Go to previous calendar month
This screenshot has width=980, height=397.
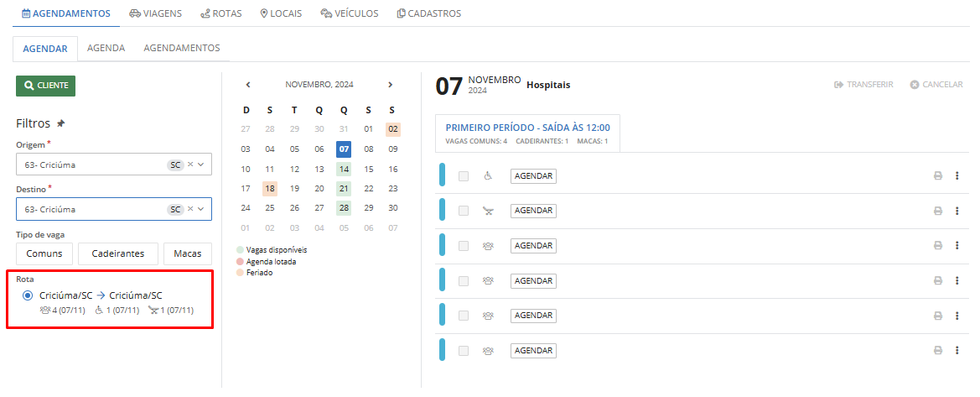click(x=248, y=85)
